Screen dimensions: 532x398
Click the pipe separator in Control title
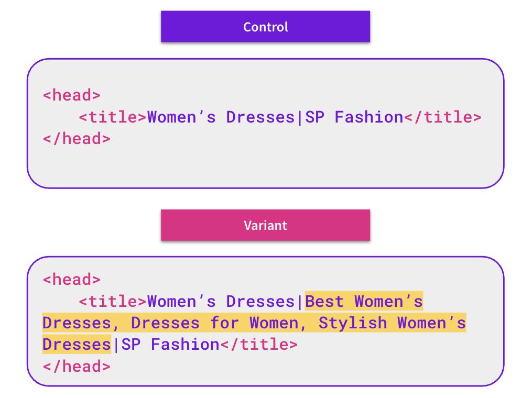(300, 117)
